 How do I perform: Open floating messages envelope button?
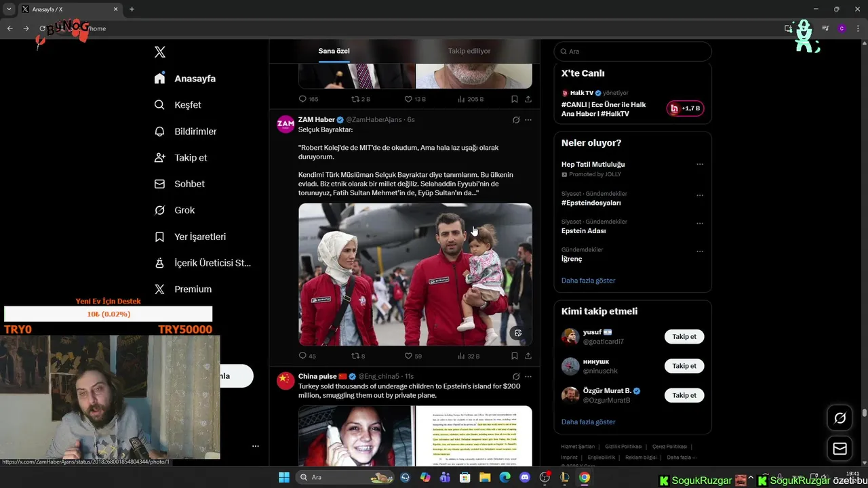click(840, 449)
